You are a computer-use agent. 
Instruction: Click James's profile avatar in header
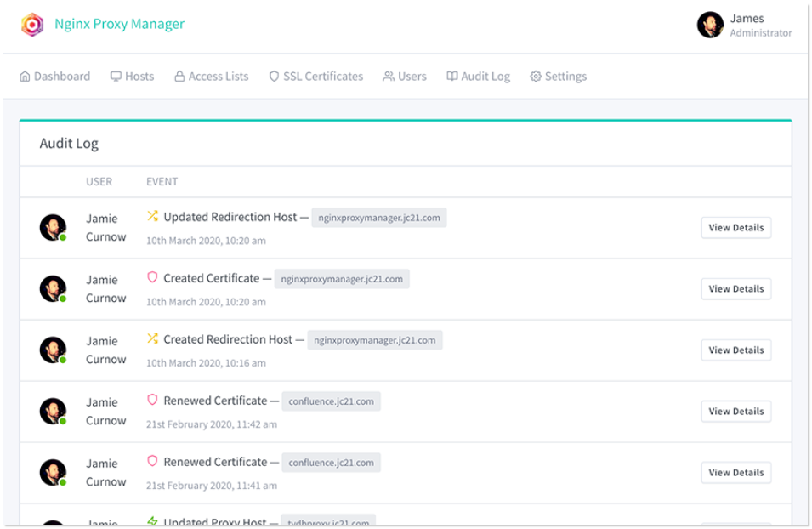710,26
